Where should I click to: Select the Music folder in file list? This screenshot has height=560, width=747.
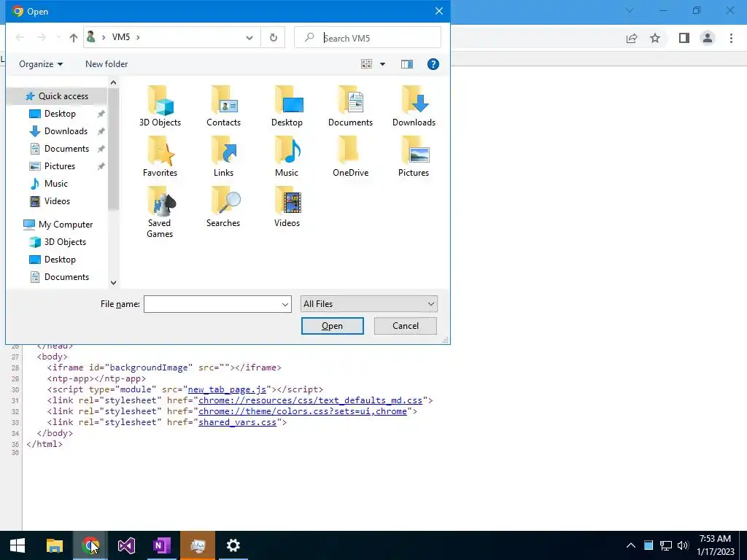coord(287,157)
